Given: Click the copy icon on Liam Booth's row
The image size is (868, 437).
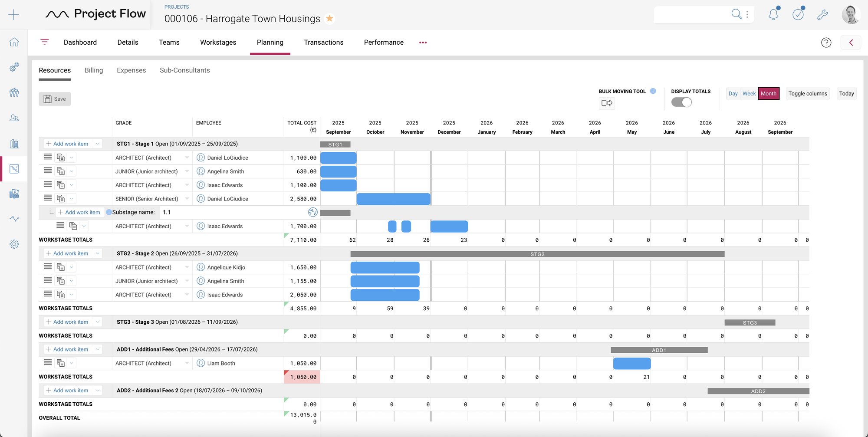Looking at the screenshot, I should [60, 363].
